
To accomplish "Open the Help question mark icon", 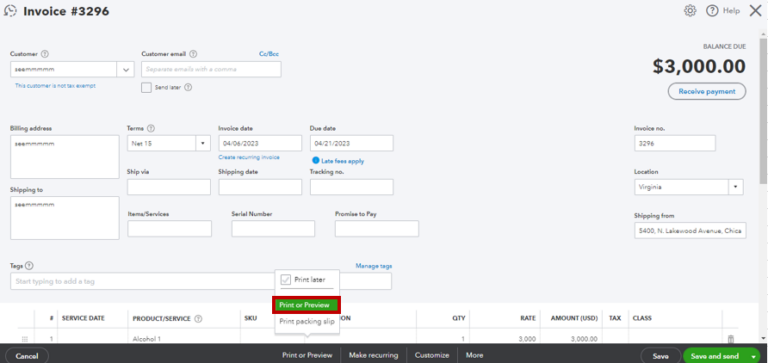I will click(712, 11).
